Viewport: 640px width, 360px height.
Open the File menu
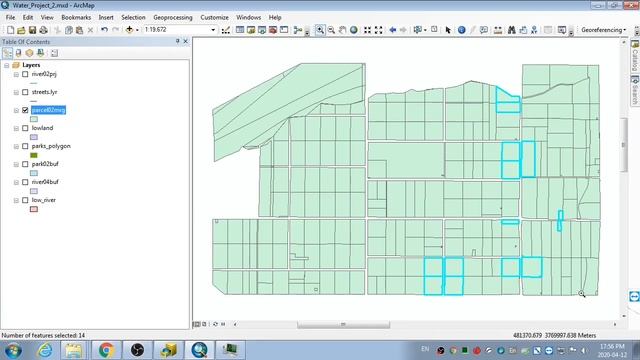pos(10,18)
